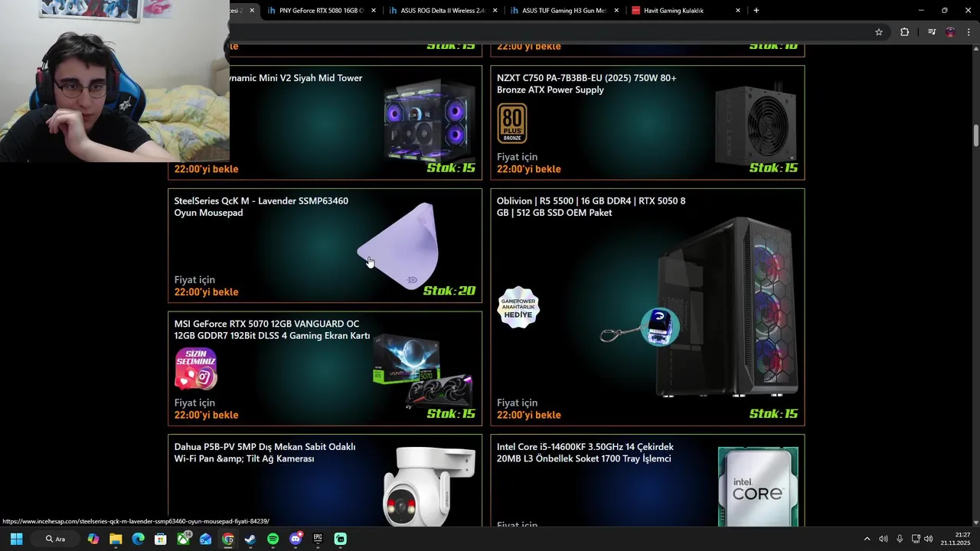Image resolution: width=980 pixels, height=551 pixels.
Task: Click "Stok: 15" on the NZXT power supply card
Action: [x=773, y=168]
